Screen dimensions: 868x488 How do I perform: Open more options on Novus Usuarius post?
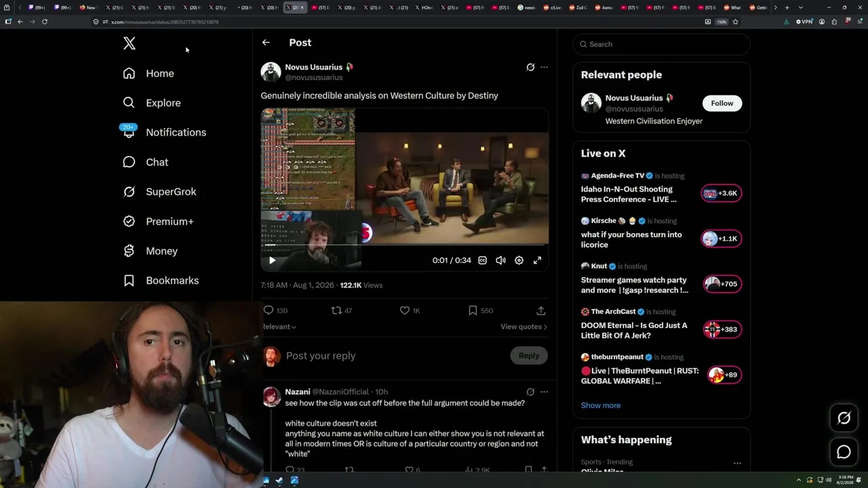544,67
